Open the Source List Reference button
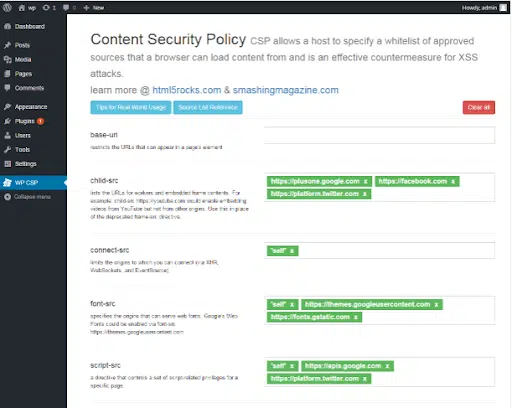 pyautogui.click(x=208, y=107)
